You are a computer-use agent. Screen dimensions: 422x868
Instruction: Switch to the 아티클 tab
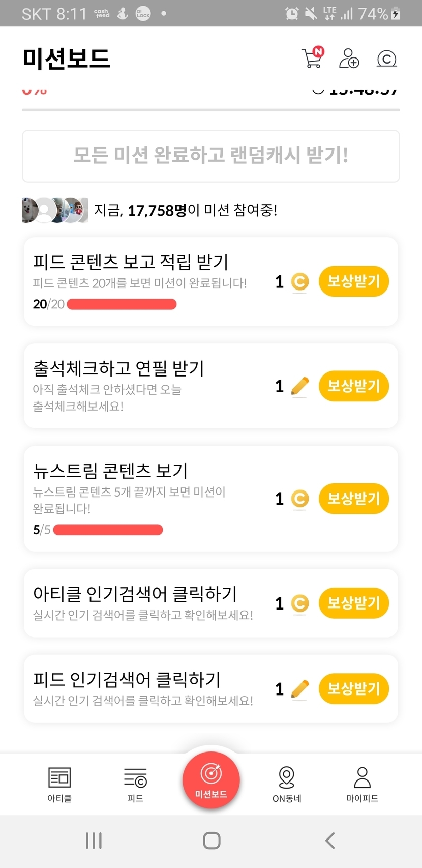click(59, 784)
